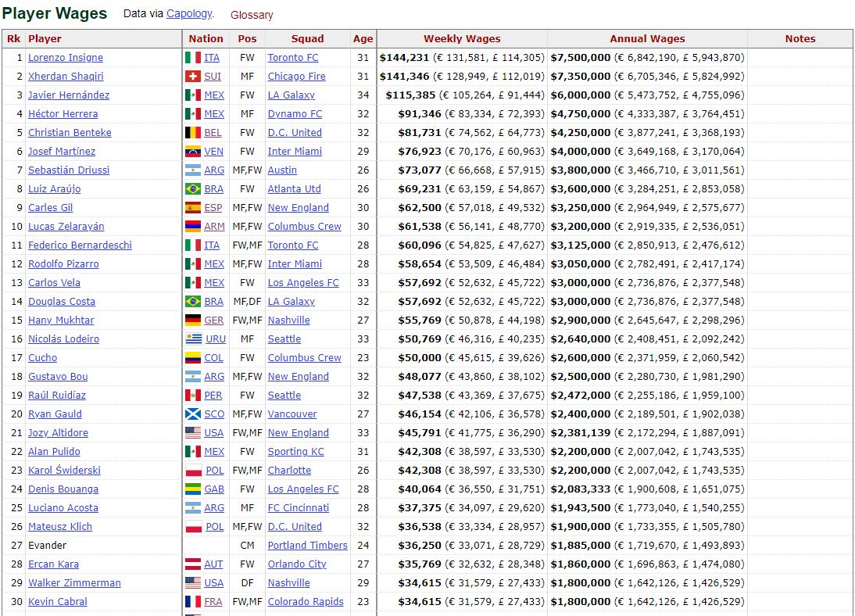
Task: Open Lorenzo Insigne's player page
Action: 66,58
